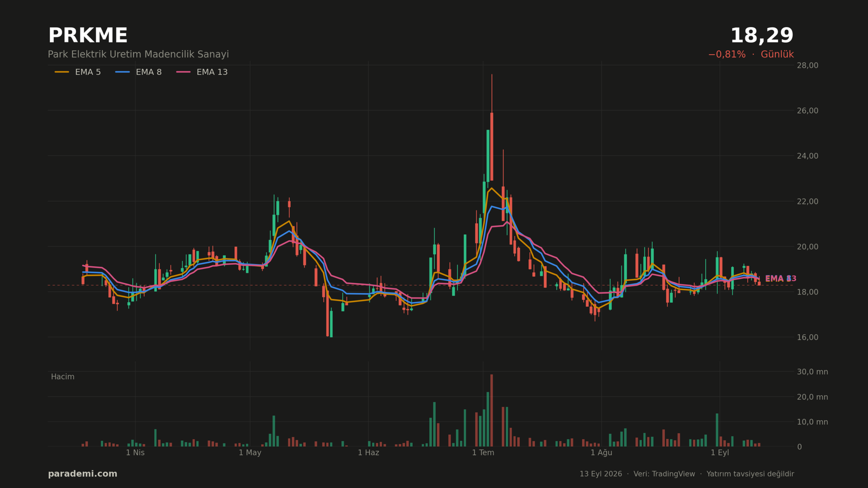The image size is (868, 488).
Task: Click the 1 May date label
Action: click(250, 453)
